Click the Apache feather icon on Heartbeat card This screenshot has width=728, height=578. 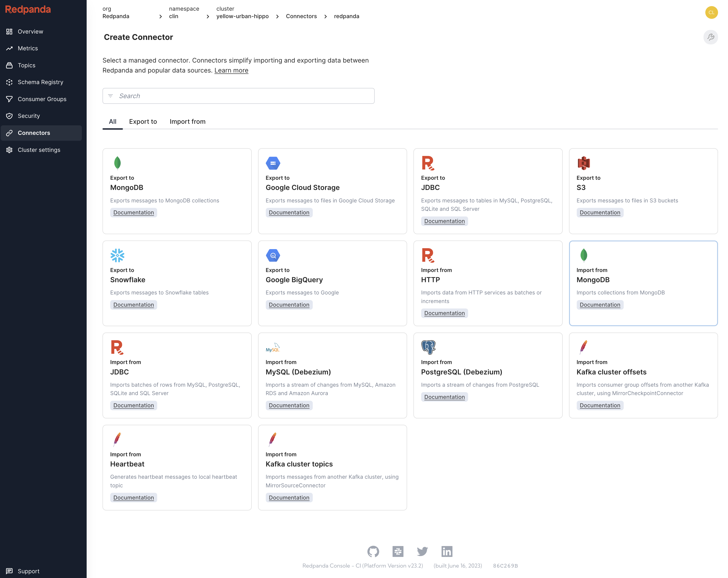(117, 439)
